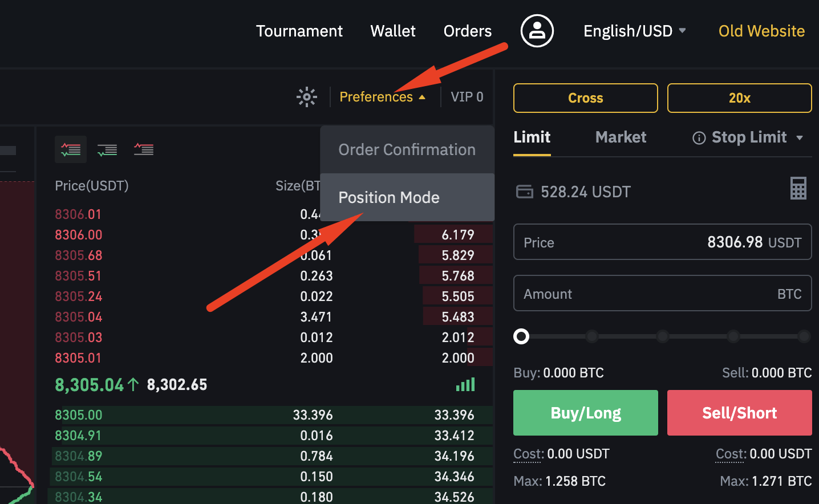
Task: Collapse the Preferences dropdown menu
Action: click(382, 97)
